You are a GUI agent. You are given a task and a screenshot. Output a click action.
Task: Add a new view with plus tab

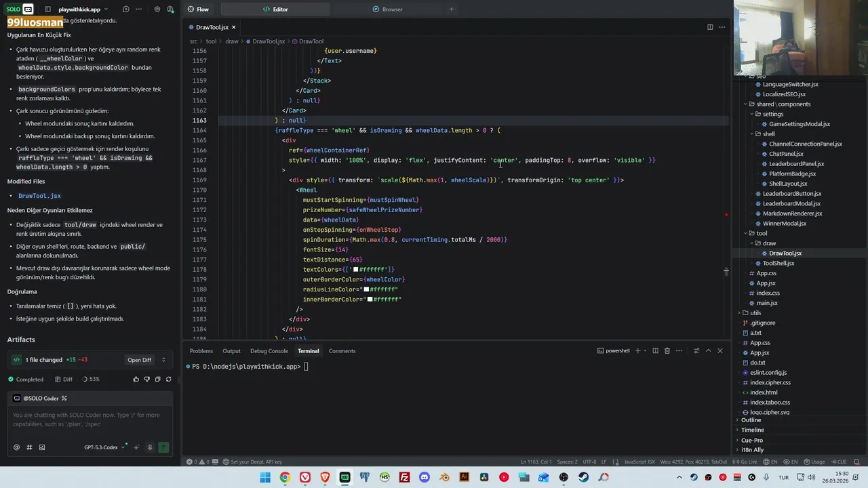[x=451, y=9]
